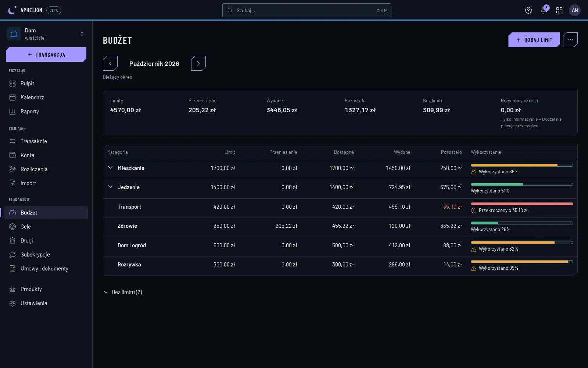This screenshot has height=368, width=588.
Task: Open Pulpit in the sidebar
Action: pyautogui.click(x=46, y=84)
